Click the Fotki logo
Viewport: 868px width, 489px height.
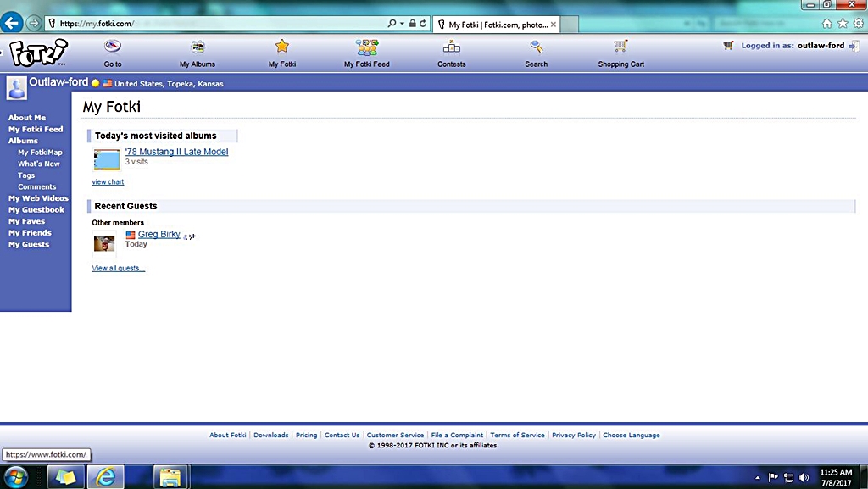tap(38, 53)
